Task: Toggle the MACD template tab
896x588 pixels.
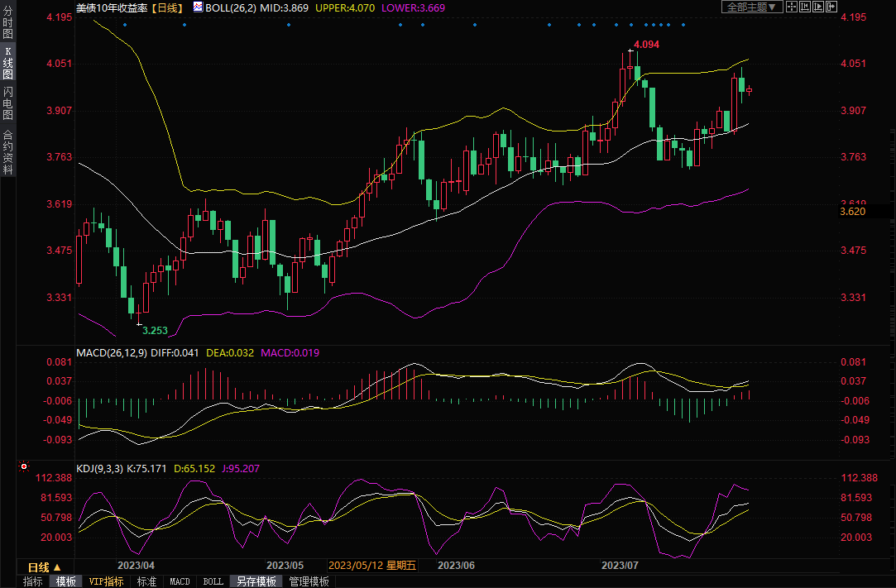Action: 180,581
